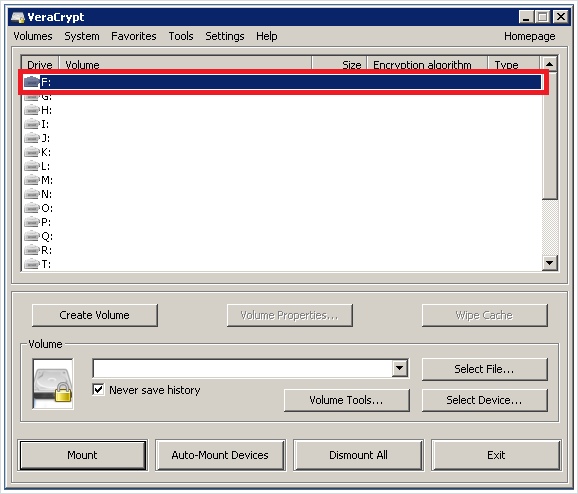Open the Tools menu
The width and height of the screenshot is (578, 494).
[181, 36]
